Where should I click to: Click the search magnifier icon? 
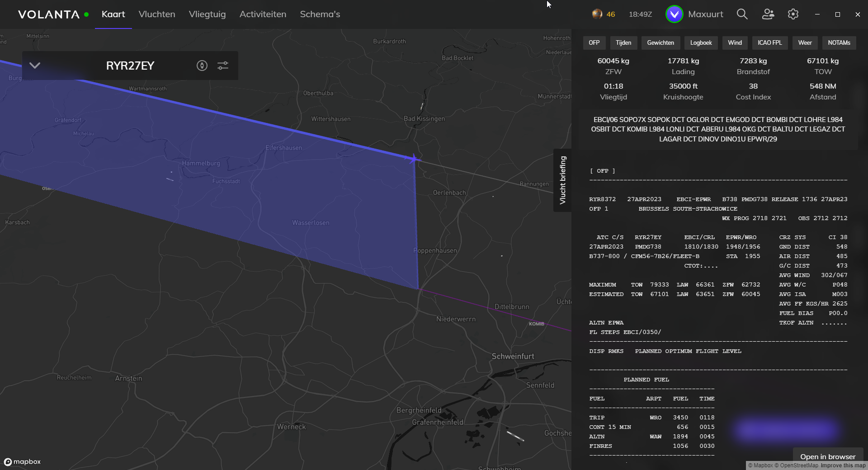coord(742,14)
